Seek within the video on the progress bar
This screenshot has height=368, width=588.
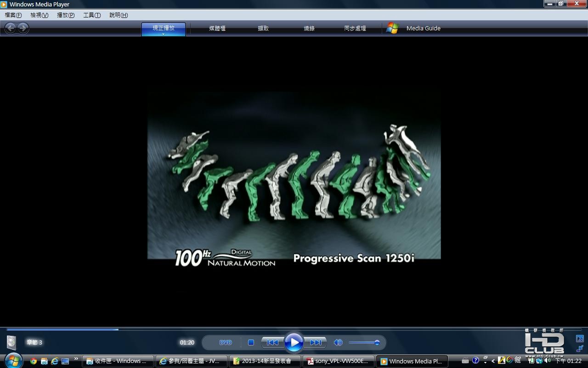tap(294, 329)
